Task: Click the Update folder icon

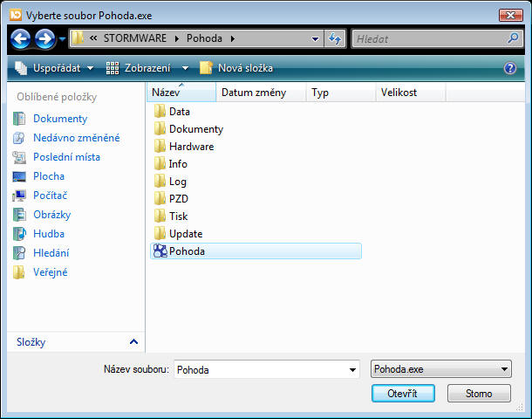Action: tap(160, 234)
